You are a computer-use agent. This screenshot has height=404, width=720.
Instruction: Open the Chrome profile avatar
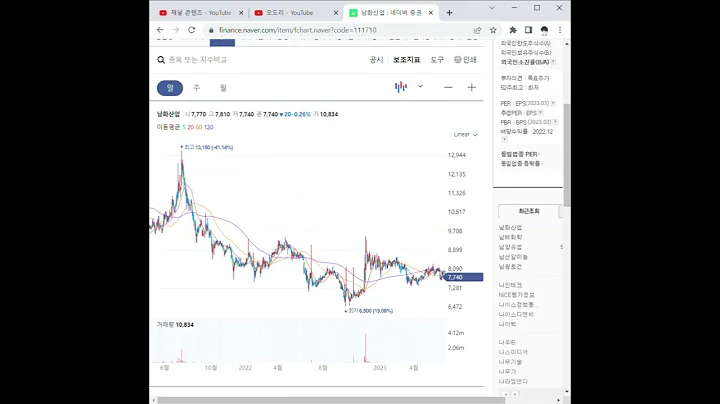coord(544,30)
